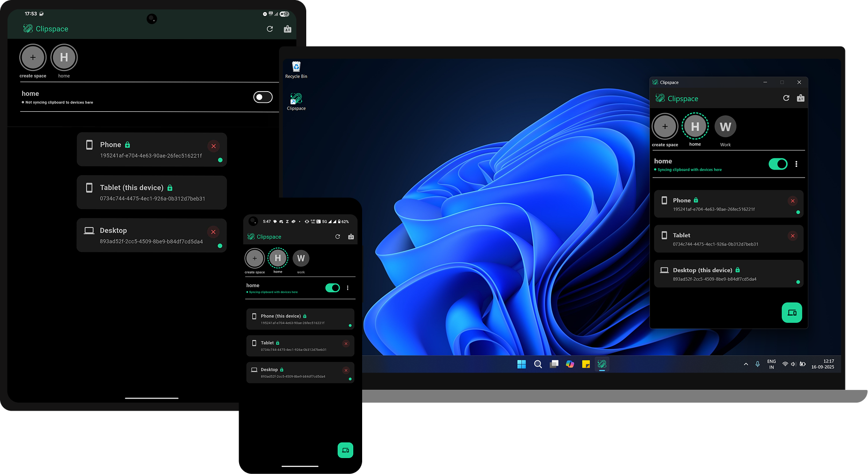
Task: Click create space button on desktop window
Action: coord(665,127)
